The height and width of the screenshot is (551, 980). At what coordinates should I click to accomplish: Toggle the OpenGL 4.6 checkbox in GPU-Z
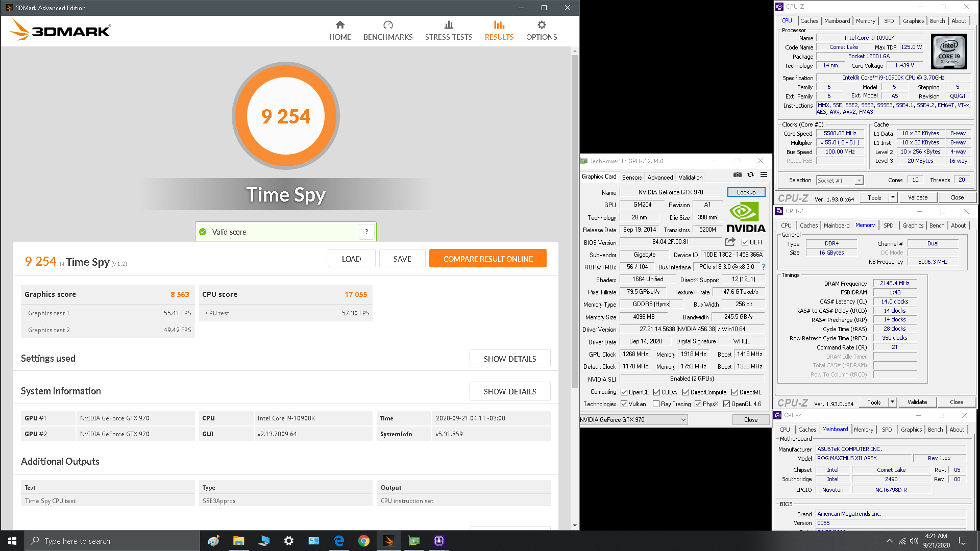pyautogui.click(x=726, y=404)
